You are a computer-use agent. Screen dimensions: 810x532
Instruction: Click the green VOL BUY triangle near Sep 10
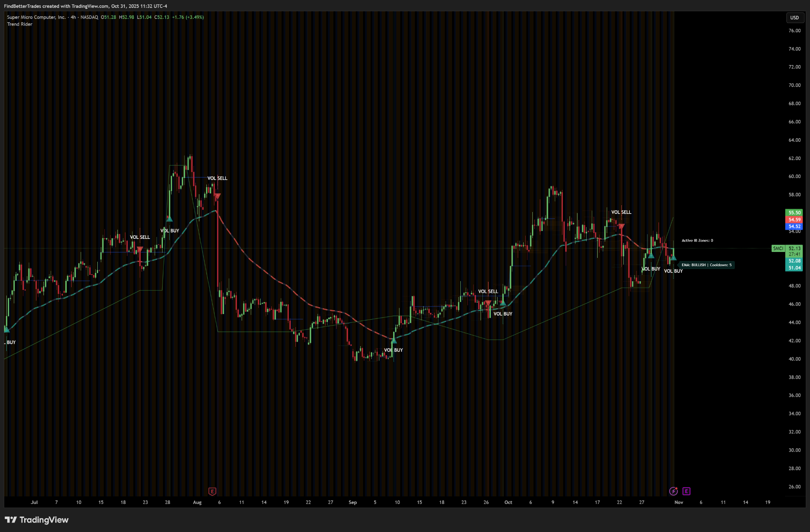(394, 340)
